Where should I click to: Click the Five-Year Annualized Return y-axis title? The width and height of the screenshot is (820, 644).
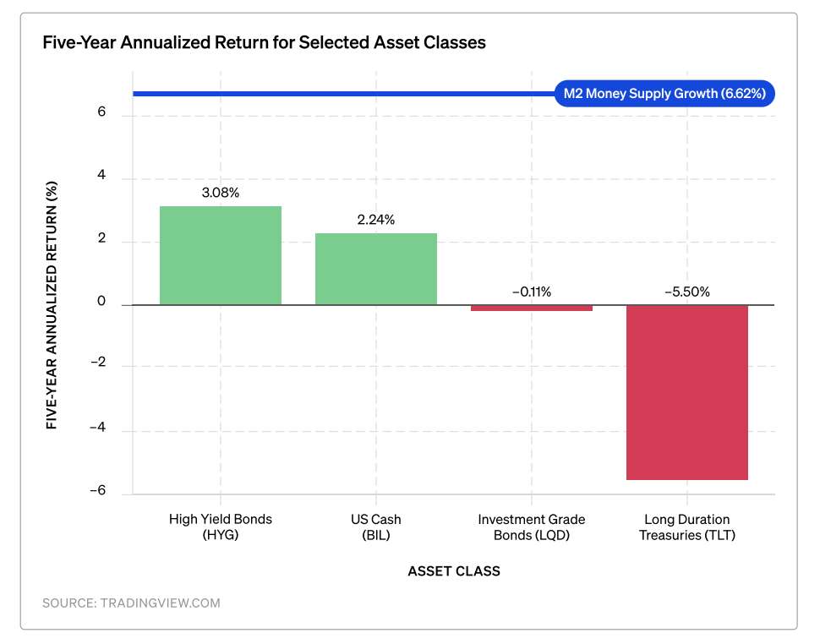click(52, 305)
